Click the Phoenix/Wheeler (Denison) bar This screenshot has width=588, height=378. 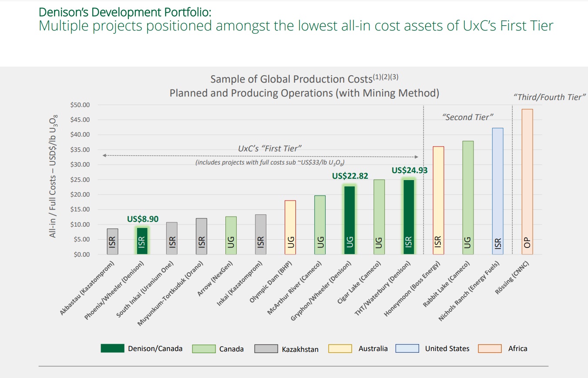pos(142,241)
